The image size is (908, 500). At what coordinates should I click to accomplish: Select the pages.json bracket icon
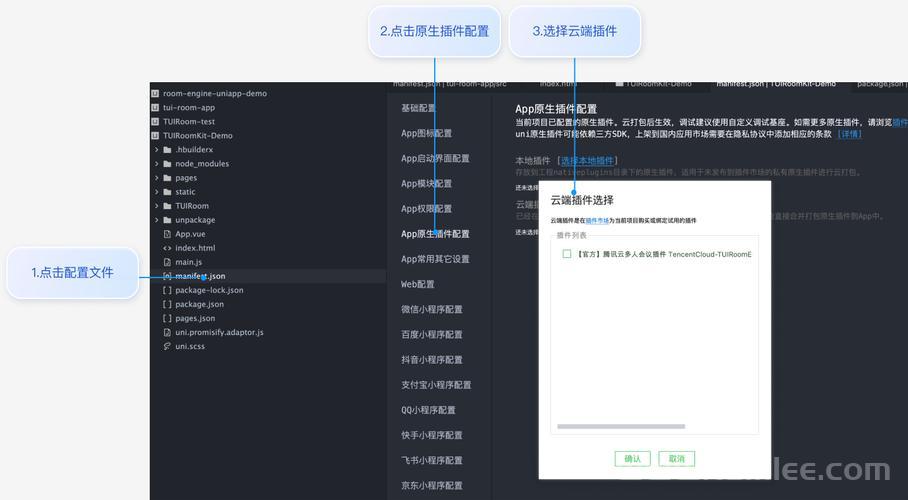pos(167,318)
